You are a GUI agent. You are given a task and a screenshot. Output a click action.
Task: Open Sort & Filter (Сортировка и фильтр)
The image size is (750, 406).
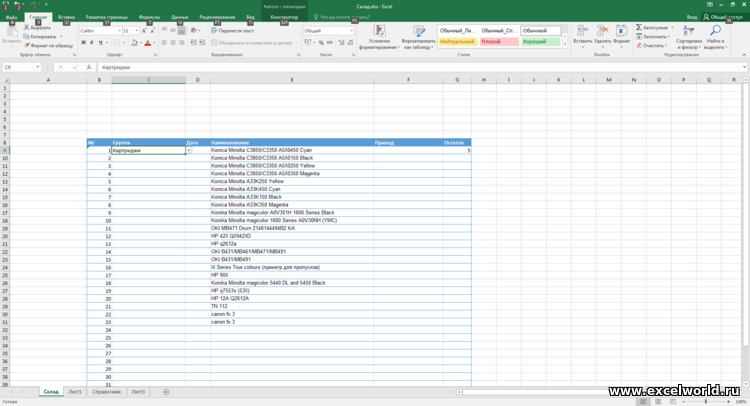tap(689, 37)
